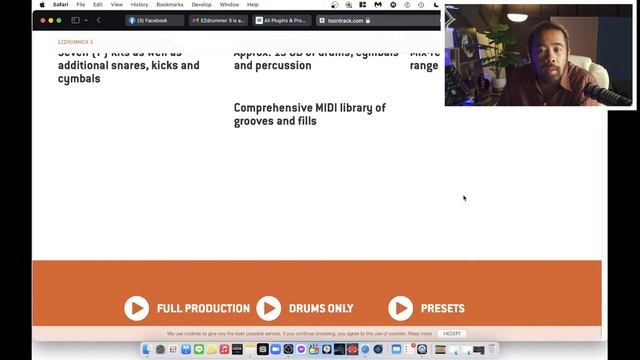Open the Develop menu
This screenshot has width=640, height=360.
202,4
